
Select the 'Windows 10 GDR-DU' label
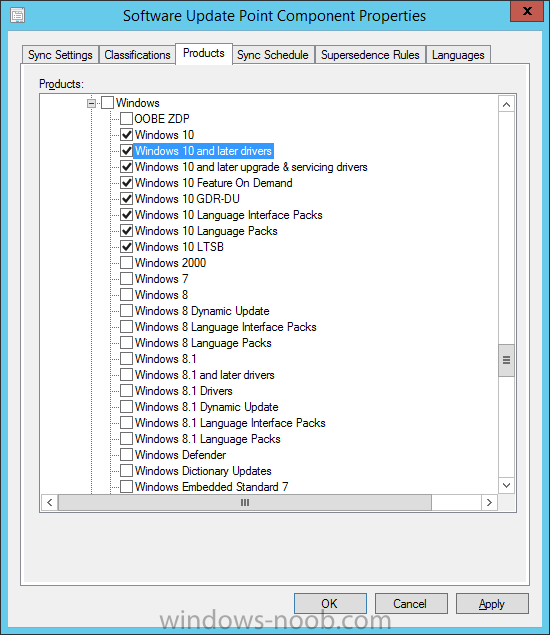[x=187, y=199]
